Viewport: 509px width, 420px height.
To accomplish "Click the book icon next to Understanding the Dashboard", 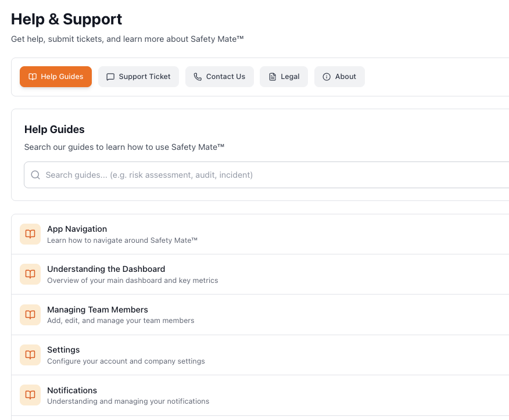I will pos(30,274).
